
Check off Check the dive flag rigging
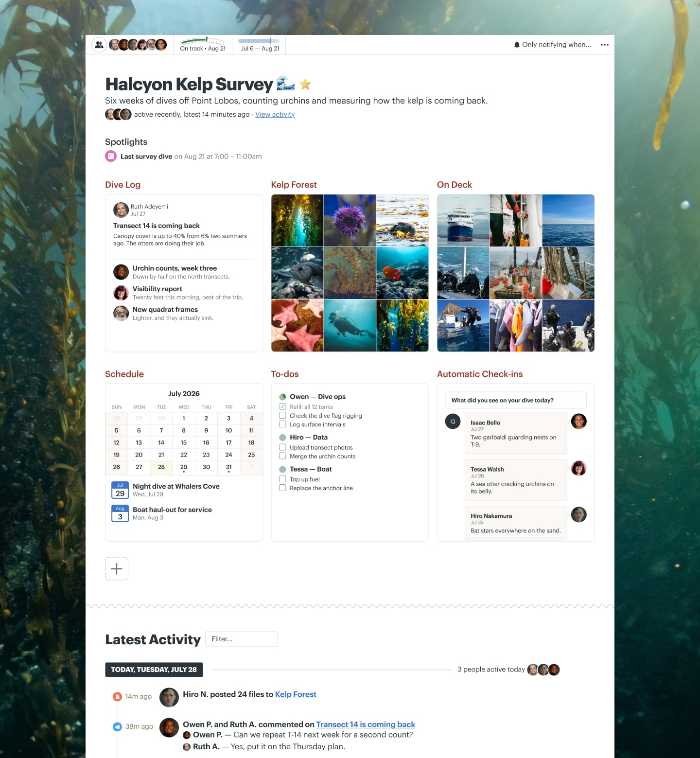pyautogui.click(x=282, y=415)
